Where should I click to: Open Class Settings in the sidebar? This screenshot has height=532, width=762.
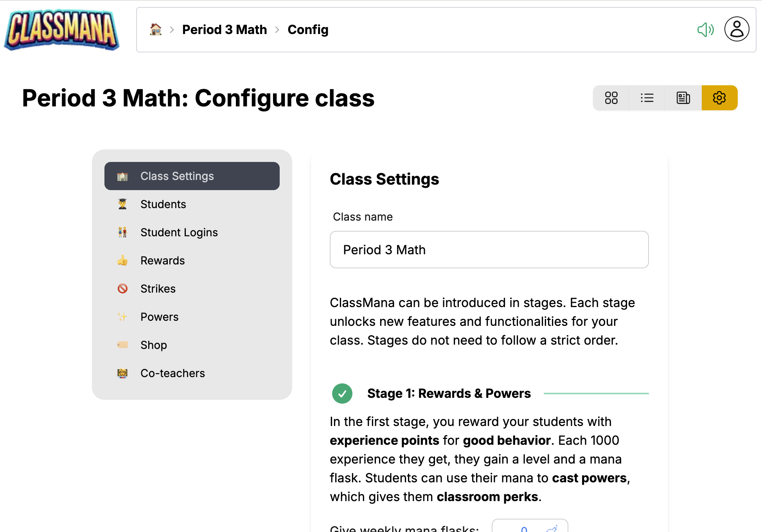tap(192, 176)
